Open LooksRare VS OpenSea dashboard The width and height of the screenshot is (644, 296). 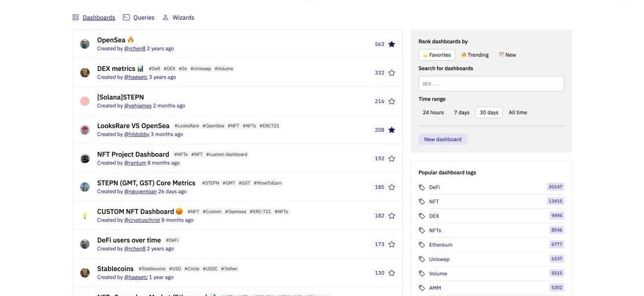(133, 126)
